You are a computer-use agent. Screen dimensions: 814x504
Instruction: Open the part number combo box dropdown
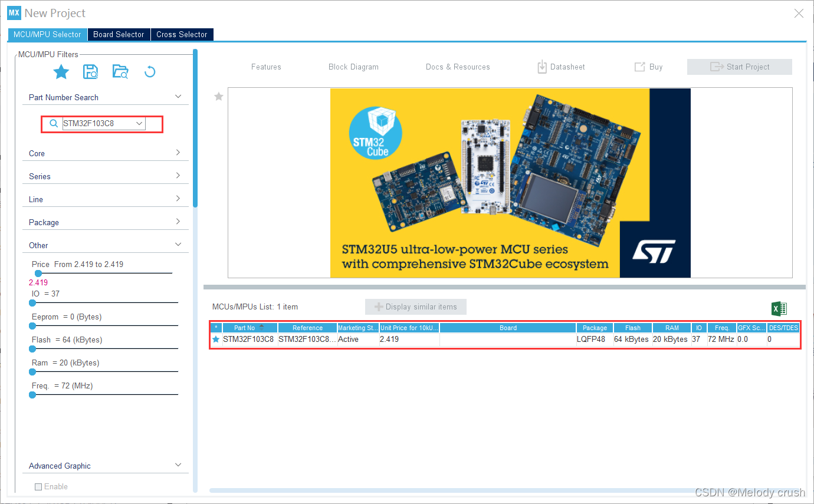point(140,123)
